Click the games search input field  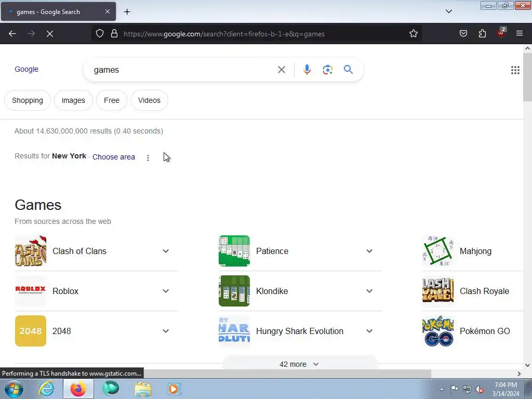click(x=183, y=70)
